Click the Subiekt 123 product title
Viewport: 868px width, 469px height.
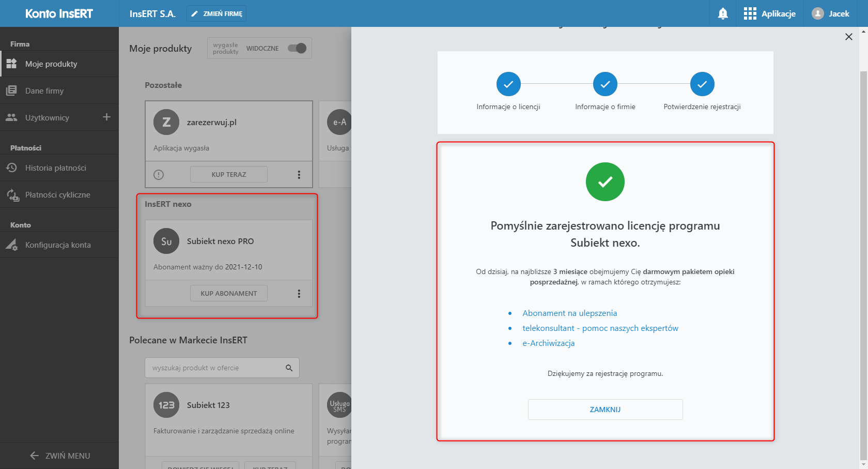[208, 405]
